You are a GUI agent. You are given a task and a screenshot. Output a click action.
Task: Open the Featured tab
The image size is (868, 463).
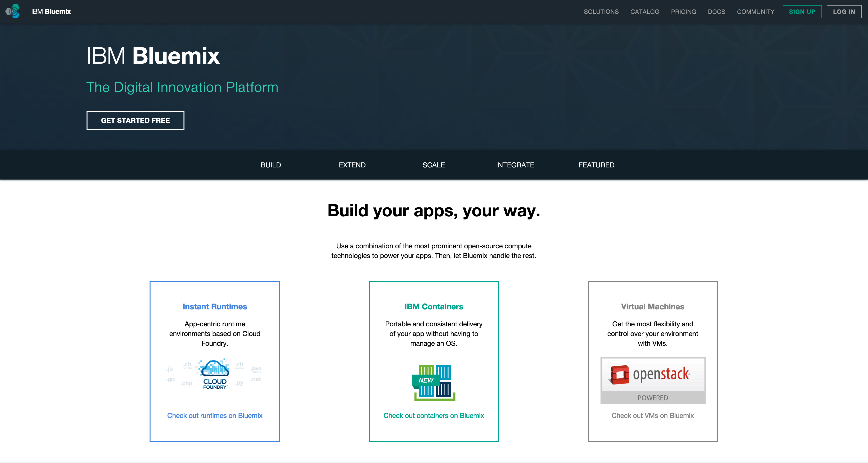(597, 165)
